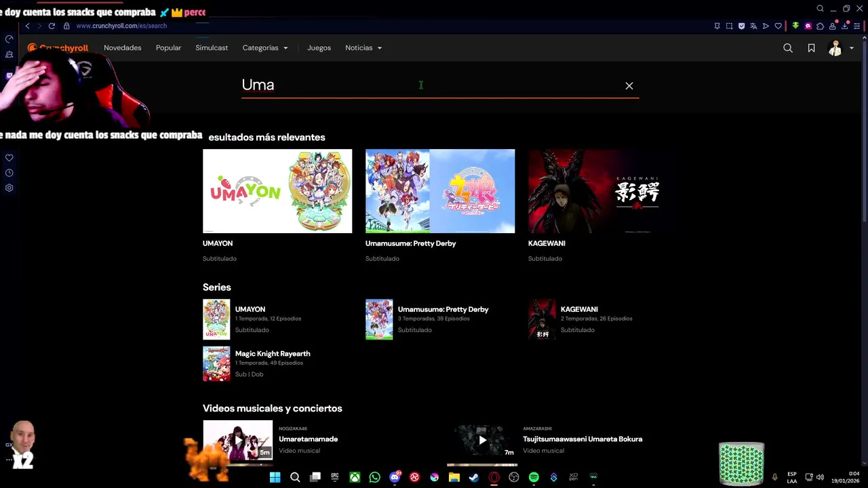Click the toolbar heart bookmark icon
The width and height of the screenshot is (868, 488).
[x=778, y=26]
